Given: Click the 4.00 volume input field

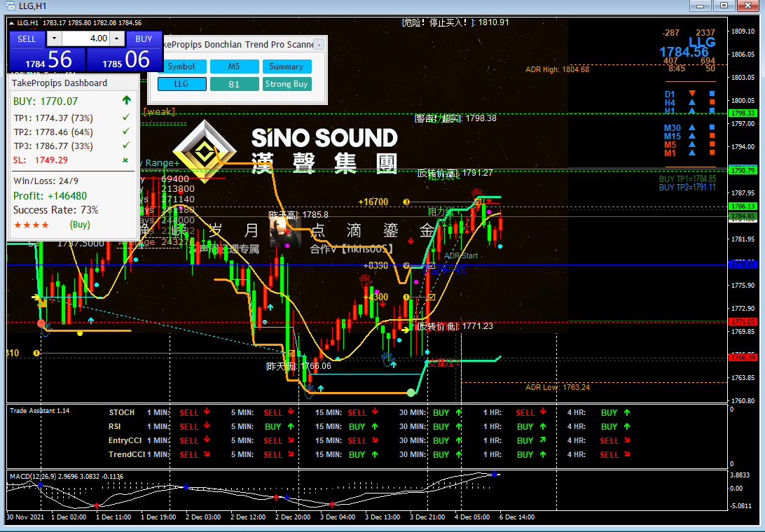Looking at the screenshot, I should tap(85, 38).
